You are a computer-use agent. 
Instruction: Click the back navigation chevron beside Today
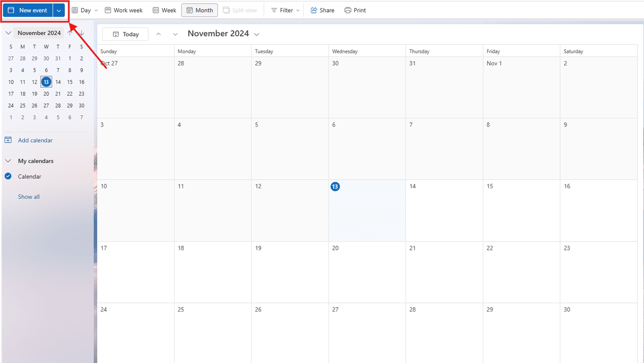[x=158, y=34]
